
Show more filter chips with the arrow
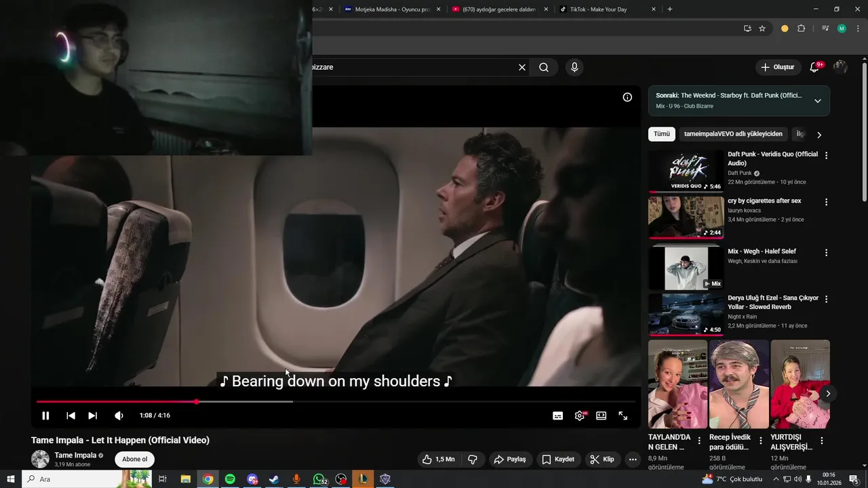pyautogui.click(x=818, y=135)
